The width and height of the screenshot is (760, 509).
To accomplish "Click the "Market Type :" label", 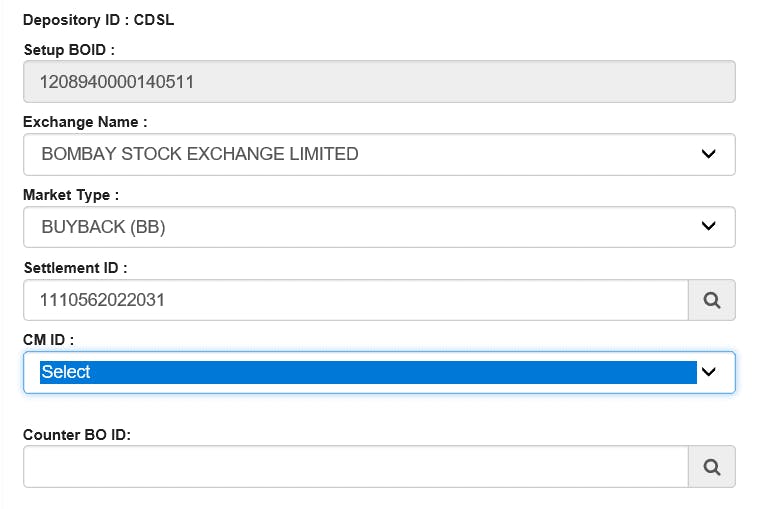I will [71, 195].
